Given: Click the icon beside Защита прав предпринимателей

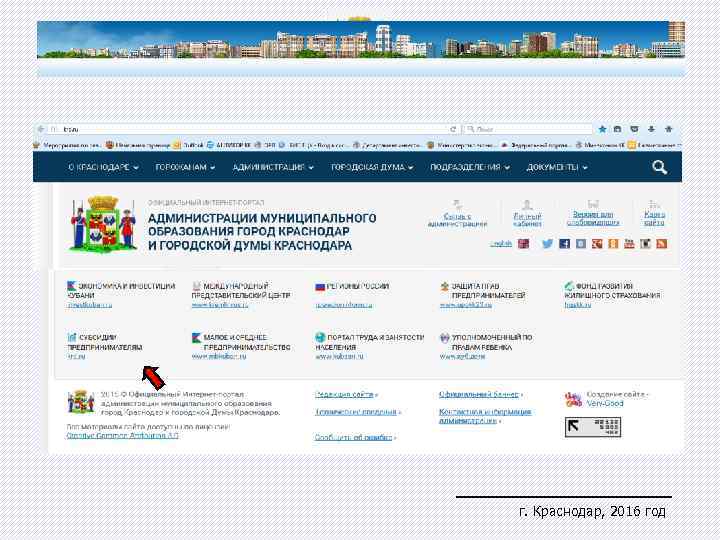Looking at the screenshot, I should (444, 287).
